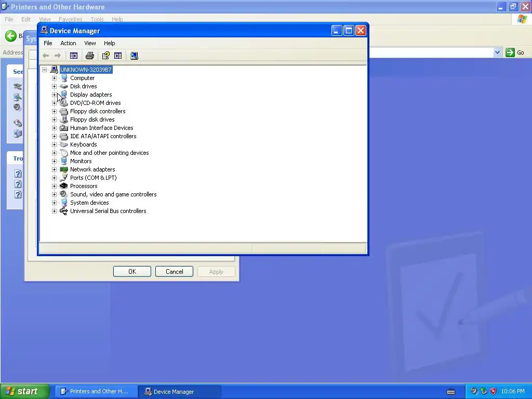Open Tools menu in Printers and Other Hardware
The width and height of the screenshot is (532, 399).
pyautogui.click(x=97, y=19)
